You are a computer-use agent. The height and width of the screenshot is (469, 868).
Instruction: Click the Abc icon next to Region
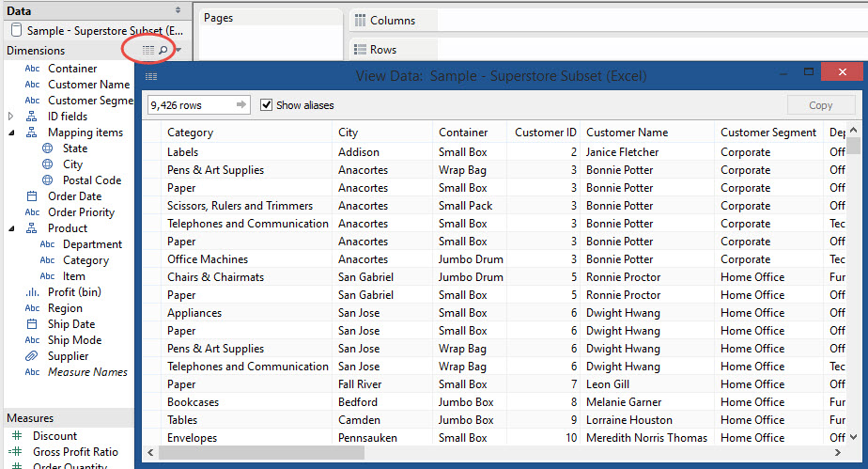point(32,308)
